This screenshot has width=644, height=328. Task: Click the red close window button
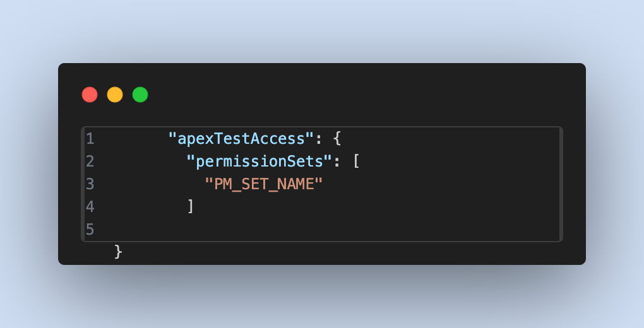[x=90, y=95]
